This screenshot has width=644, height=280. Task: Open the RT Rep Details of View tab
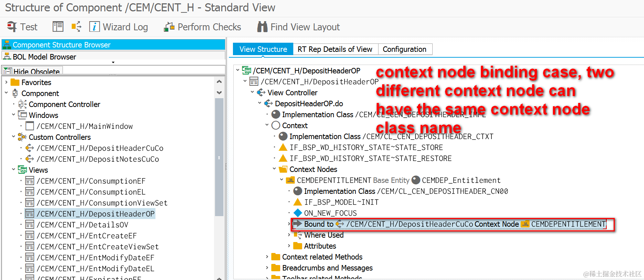click(335, 49)
